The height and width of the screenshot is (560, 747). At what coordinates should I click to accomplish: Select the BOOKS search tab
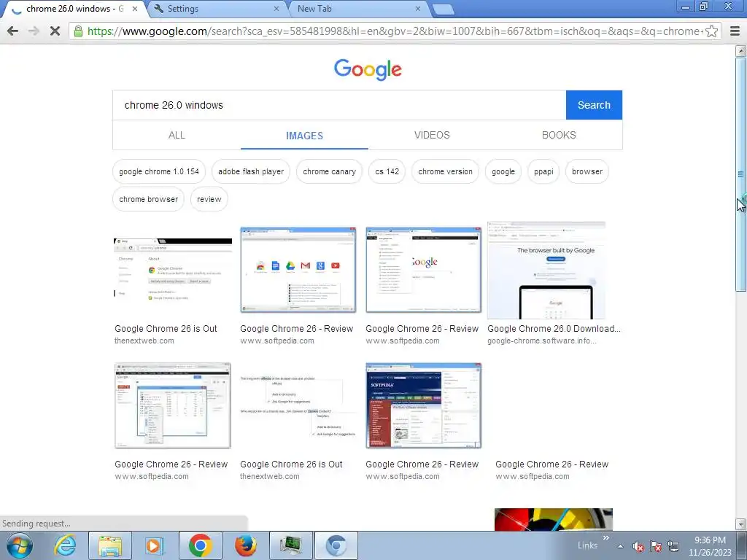[x=559, y=135]
